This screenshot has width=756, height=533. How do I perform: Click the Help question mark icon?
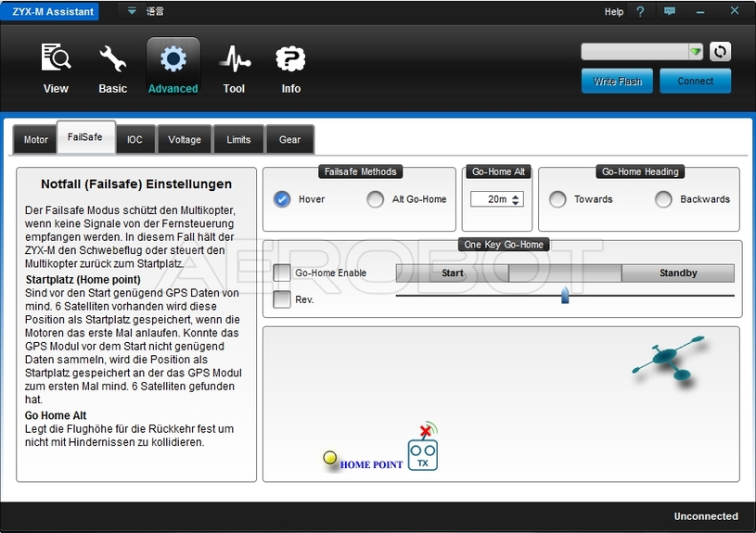coord(640,11)
